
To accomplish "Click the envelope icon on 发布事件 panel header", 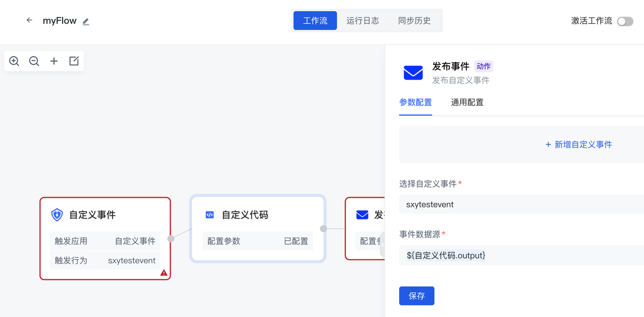I will [x=413, y=72].
